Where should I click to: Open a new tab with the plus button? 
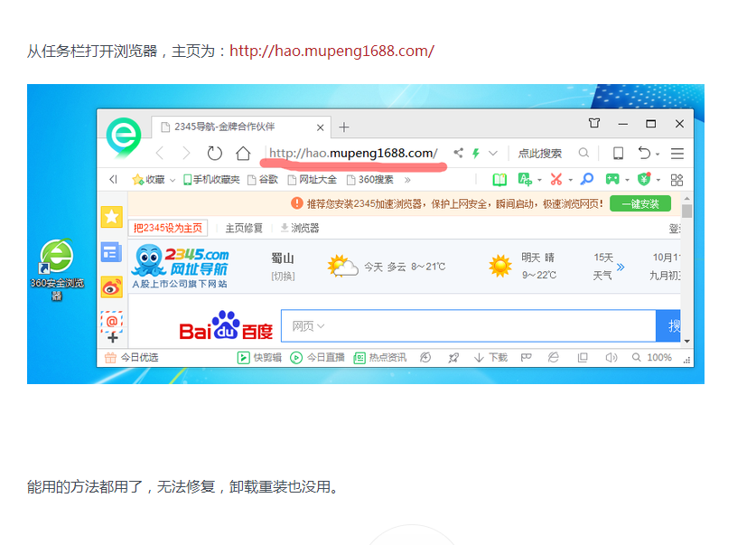point(344,127)
